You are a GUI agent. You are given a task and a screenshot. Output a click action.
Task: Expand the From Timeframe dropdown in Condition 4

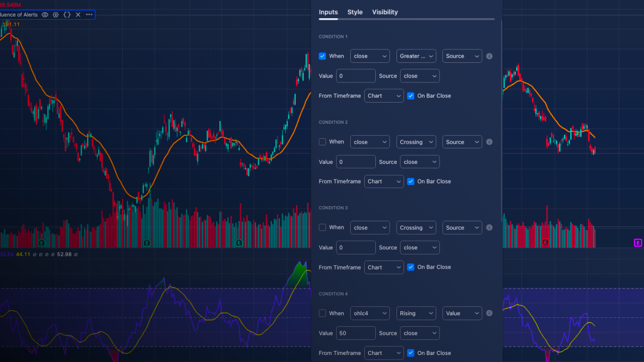(x=383, y=352)
